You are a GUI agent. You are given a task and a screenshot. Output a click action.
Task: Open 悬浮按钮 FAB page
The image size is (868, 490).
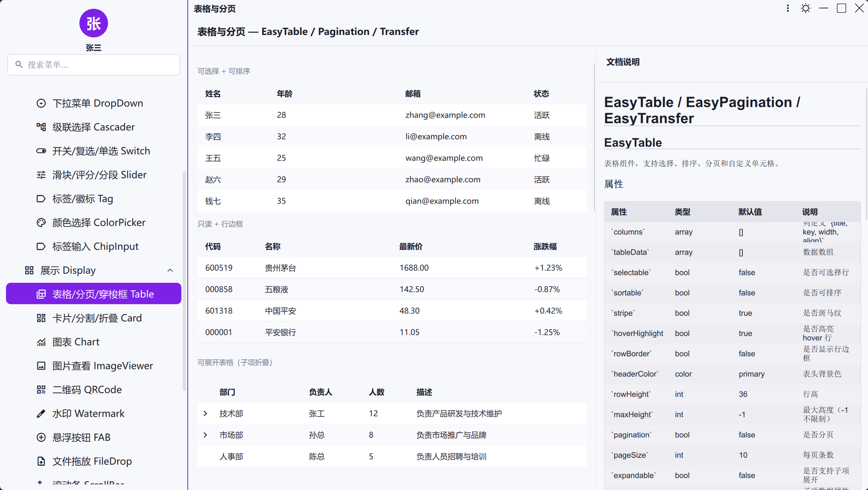[94, 437]
